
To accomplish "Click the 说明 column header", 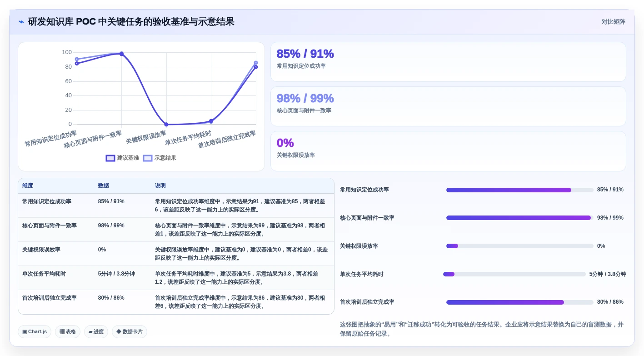I will point(160,186).
